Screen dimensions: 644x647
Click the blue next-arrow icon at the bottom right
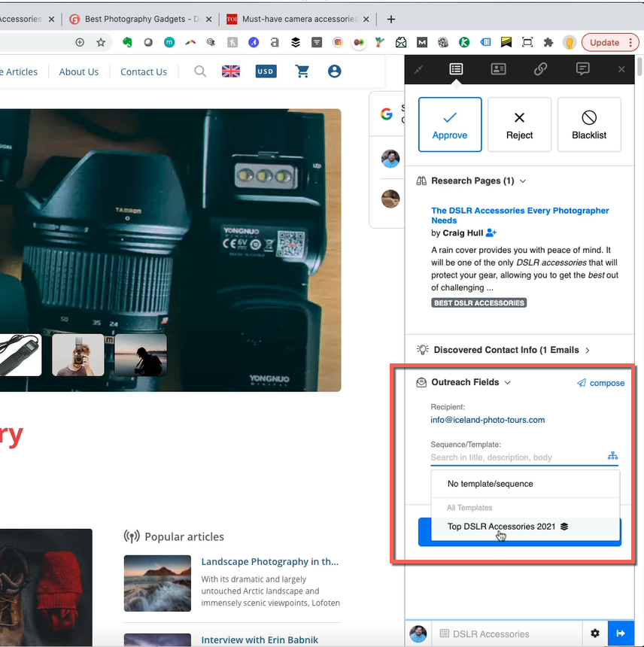click(621, 633)
